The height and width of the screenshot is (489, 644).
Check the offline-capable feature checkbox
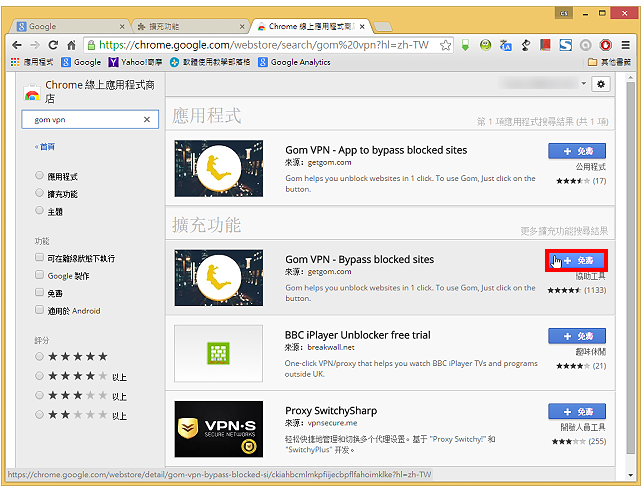pyautogui.click(x=39, y=257)
